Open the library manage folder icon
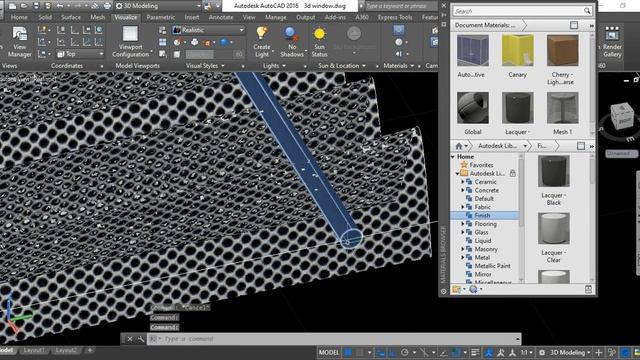 pyautogui.click(x=456, y=289)
